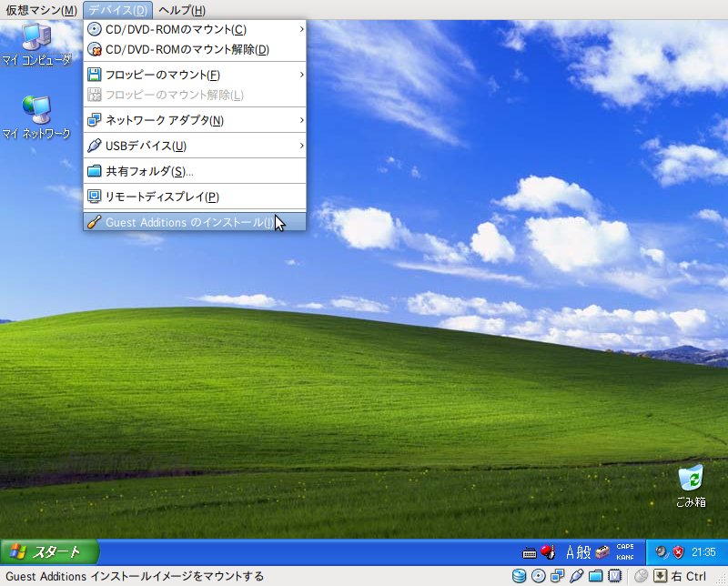Viewport: 728px width, 586px height.
Task: Expand CD/DVD-ROMのマウント submenu arrow
Action: tap(301, 29)
